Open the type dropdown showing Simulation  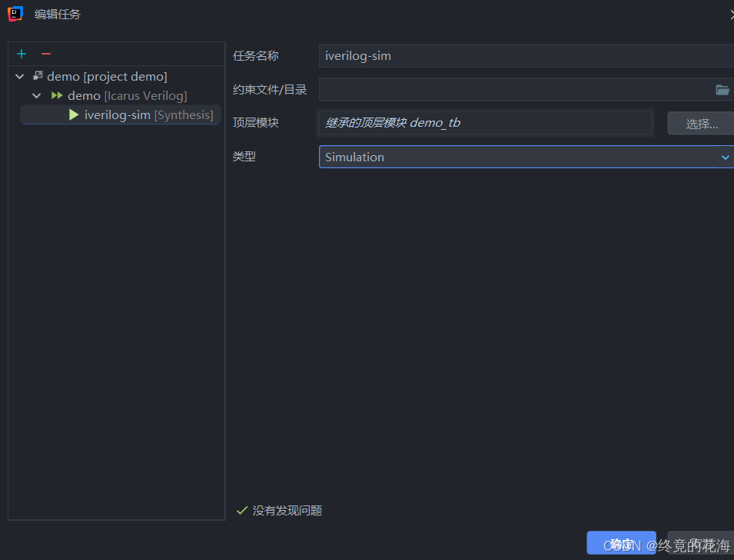pos(526,157)
